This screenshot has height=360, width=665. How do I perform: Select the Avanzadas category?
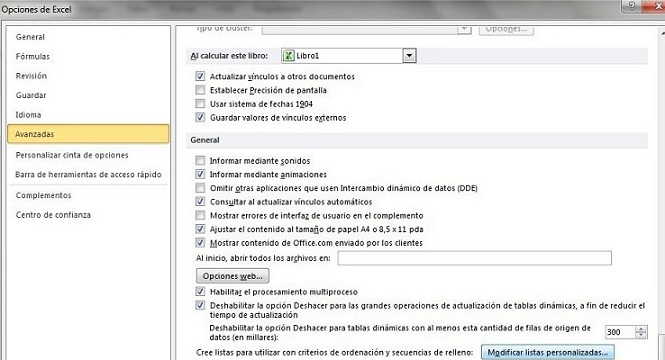click(88, 134)
